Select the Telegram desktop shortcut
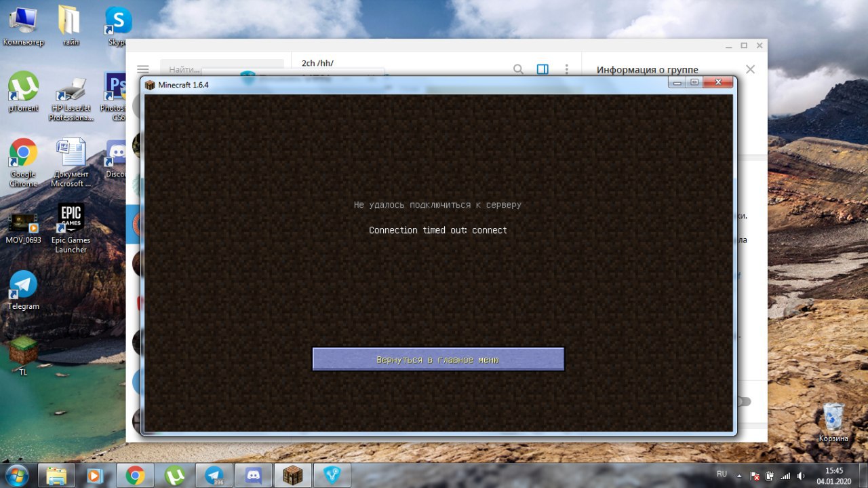 23,290
